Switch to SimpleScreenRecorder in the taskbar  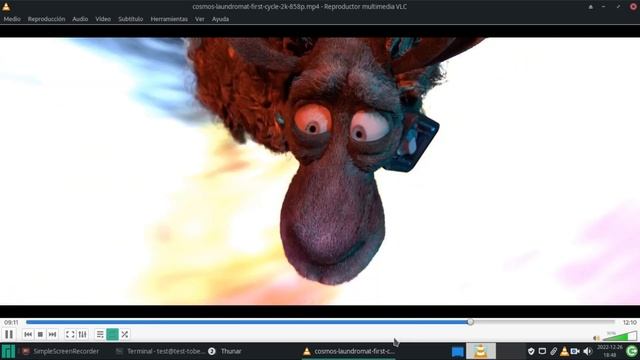tap(60, 351)
